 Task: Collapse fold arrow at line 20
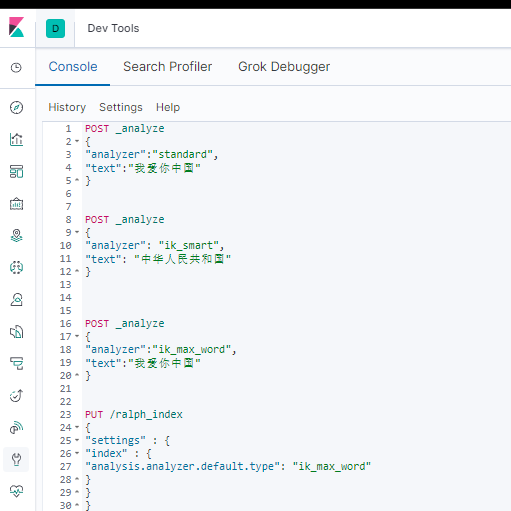point(77,375)
